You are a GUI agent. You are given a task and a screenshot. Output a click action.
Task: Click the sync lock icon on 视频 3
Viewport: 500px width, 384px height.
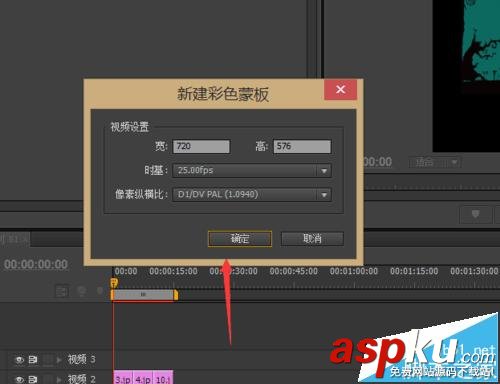33,360
